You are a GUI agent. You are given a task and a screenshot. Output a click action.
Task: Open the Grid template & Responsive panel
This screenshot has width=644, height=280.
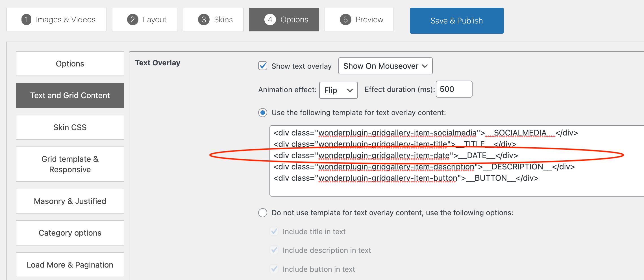point(70,164)
